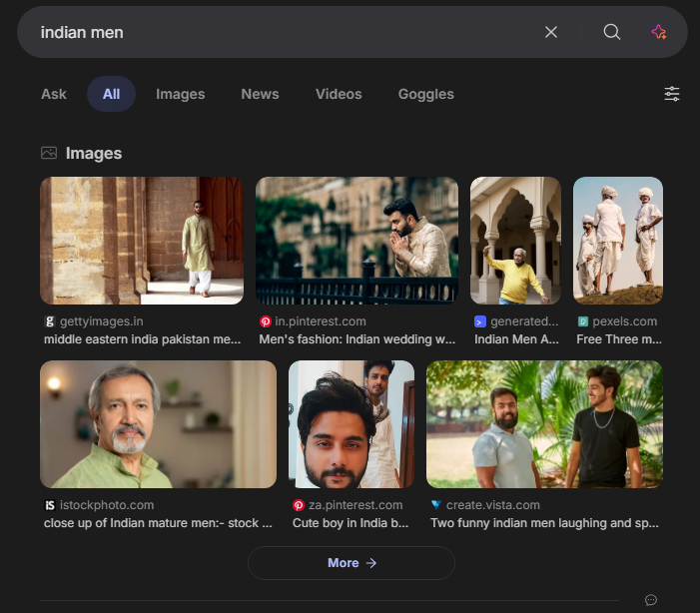The width and height of the screenshot is (700, 613).
Task: Click the Images section picture icon
Action: [x=49, y=153]
